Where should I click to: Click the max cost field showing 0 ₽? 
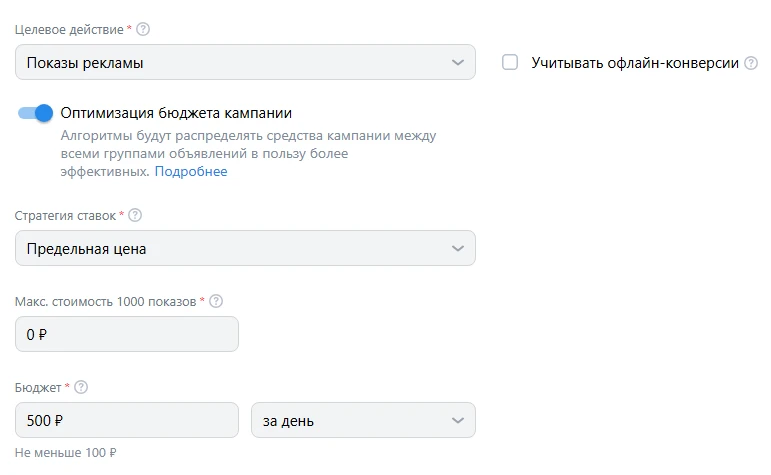pyautogui.click(x=127, y=335)
